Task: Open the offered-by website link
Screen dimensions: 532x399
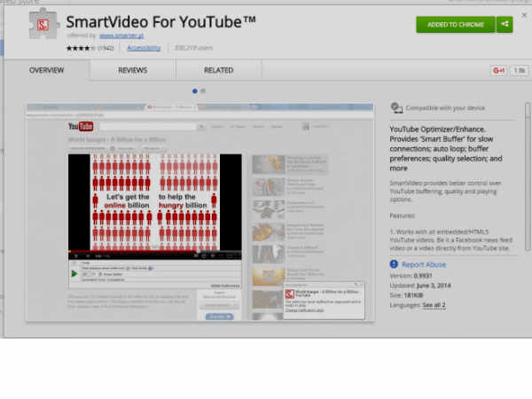Action: click(x=121, y=35)
